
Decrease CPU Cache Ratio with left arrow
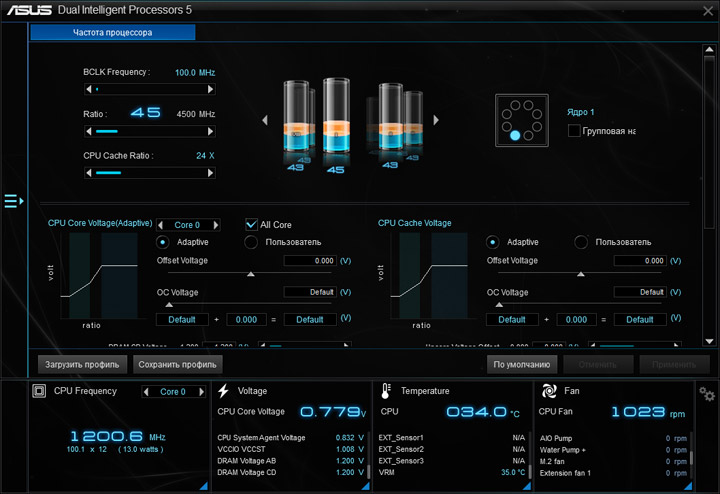coord(89,173)
